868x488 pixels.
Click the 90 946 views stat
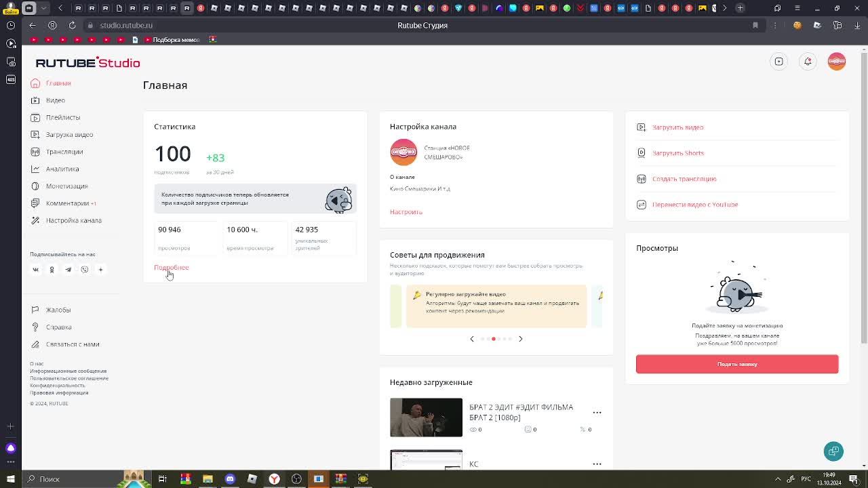(x=186, y=239)
